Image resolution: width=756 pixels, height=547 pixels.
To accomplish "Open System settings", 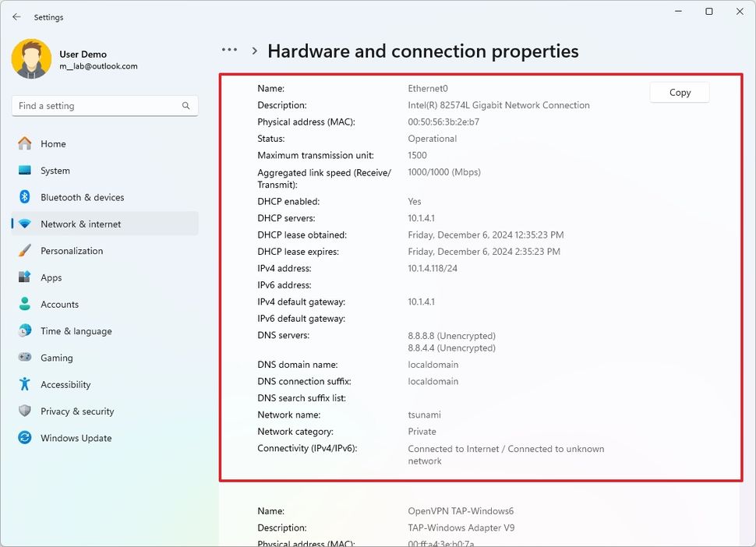I will (x=55, y=170).
